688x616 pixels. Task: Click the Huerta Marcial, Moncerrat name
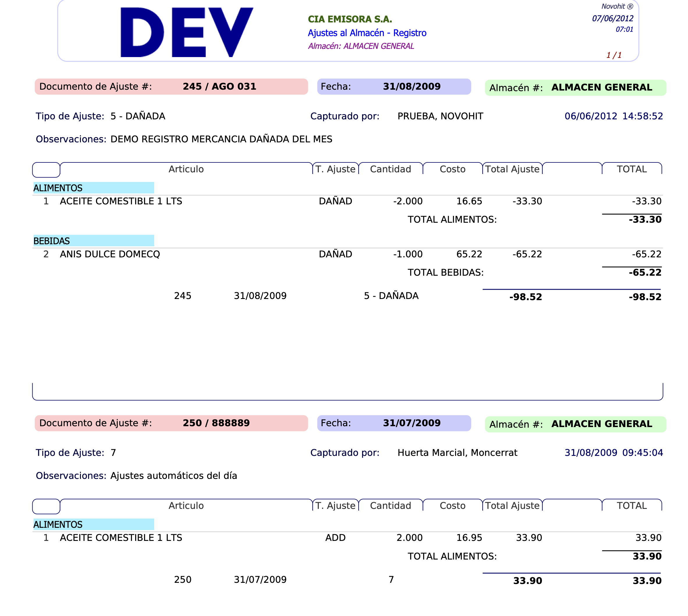pos(457,452)
